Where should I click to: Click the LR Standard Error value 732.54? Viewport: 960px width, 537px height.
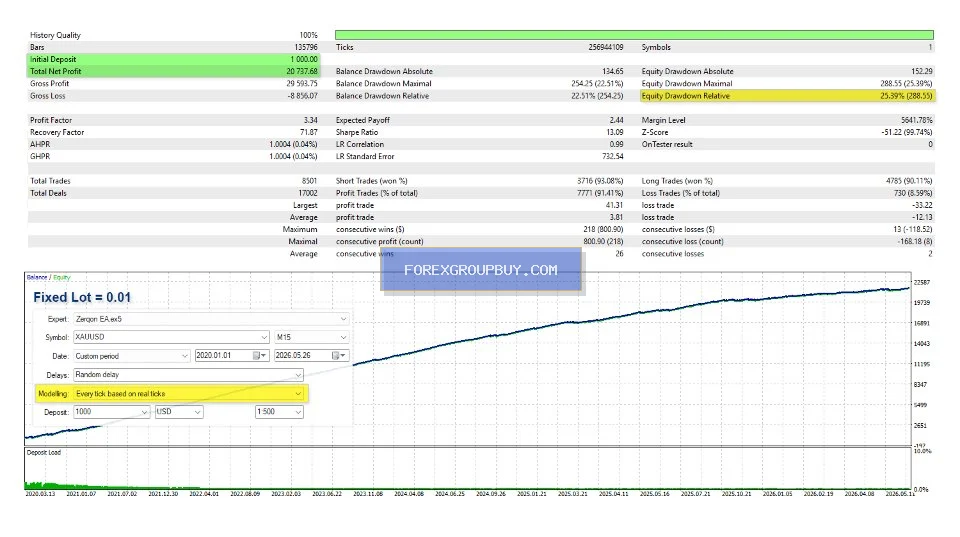[x=613, y=157]
